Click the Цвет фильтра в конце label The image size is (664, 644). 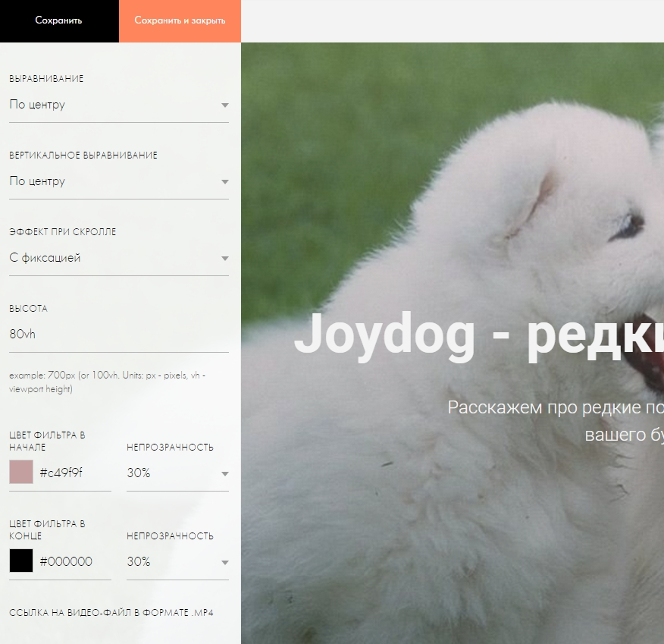[48, 530]
